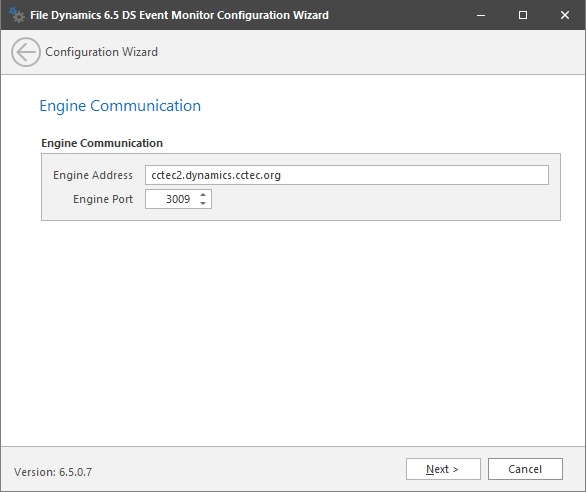Screen dimensions: 586x492
Task: Click the Engine Port label
Action: (103, 199)
